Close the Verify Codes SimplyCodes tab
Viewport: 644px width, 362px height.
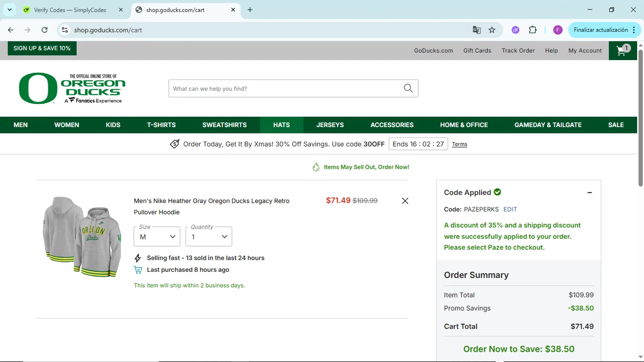click(121, 10)
